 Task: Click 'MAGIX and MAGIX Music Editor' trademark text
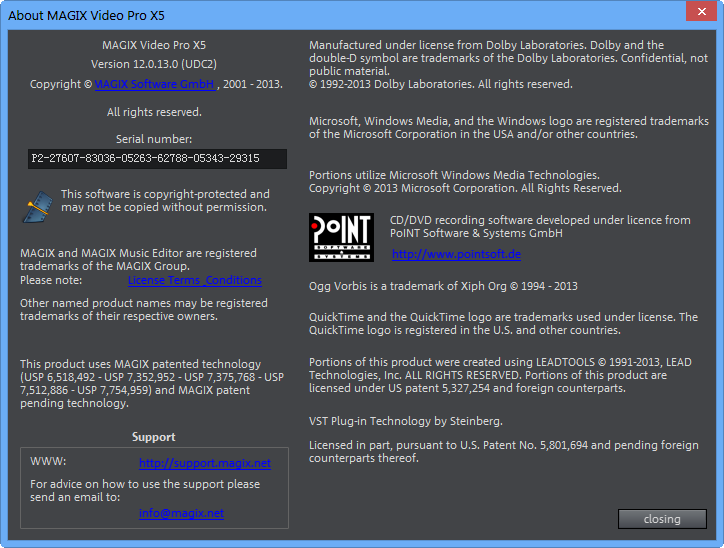pyautogui.click(x=138, y=259)
